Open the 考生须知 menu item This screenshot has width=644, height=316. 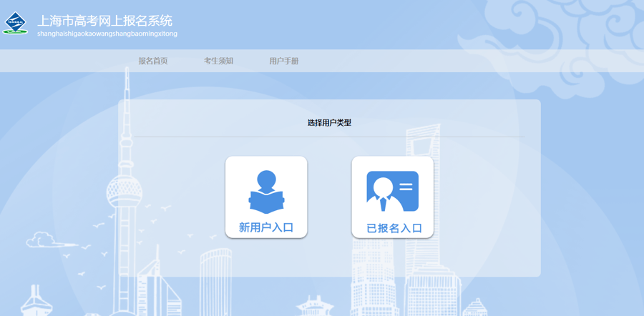[x=218, y=61]
